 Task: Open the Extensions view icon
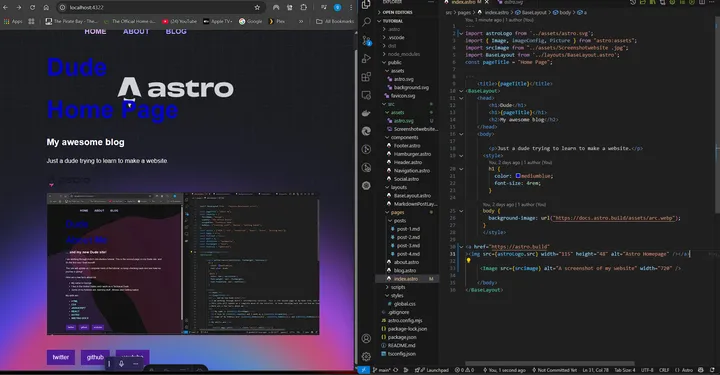366,77
